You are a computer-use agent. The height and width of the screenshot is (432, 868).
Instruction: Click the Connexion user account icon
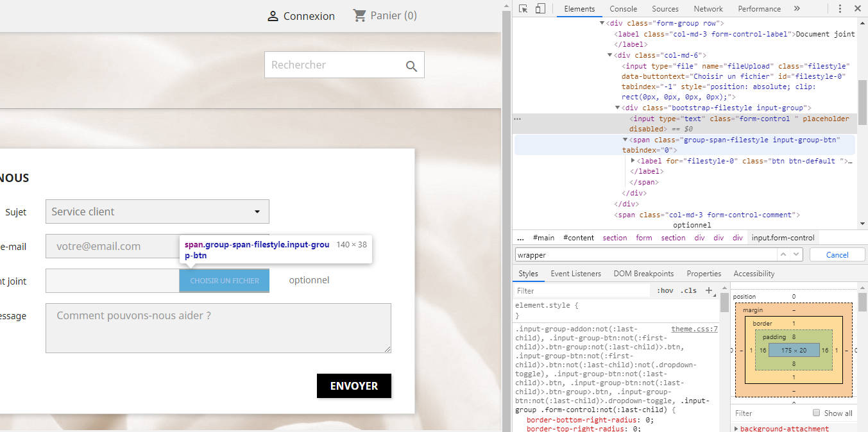[273, 16]
